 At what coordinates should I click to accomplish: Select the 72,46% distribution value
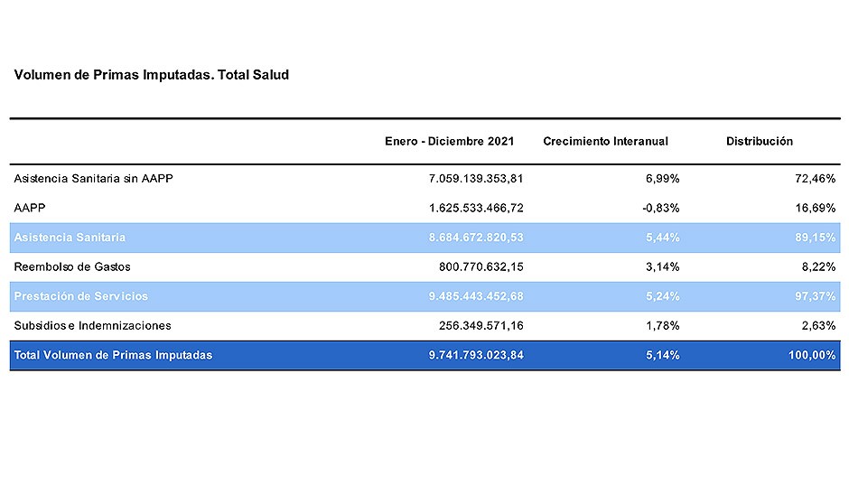(815, 179)
